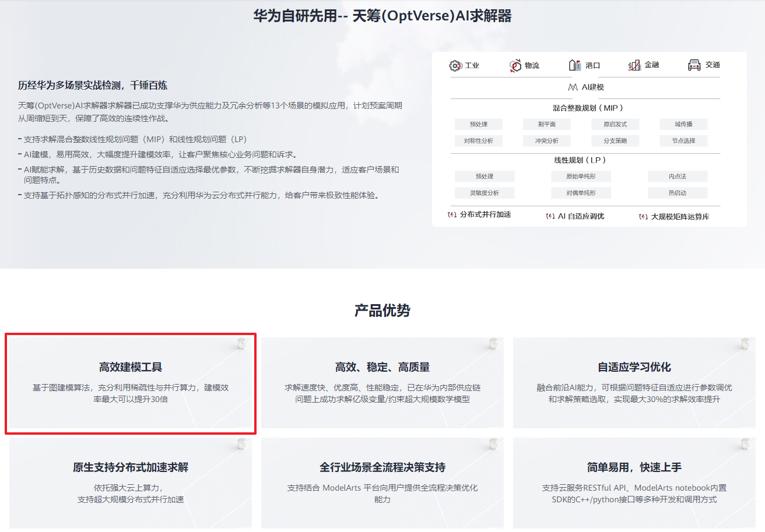Click lightning icon beside 大规模矩阵运算库

[643, 216]
